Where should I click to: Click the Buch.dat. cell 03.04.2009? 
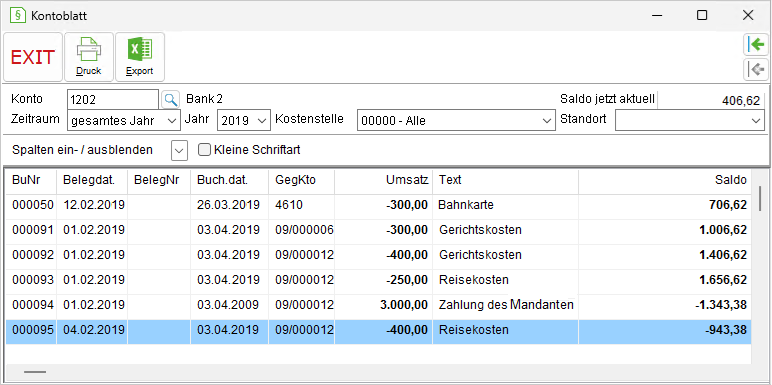point(228,305)
